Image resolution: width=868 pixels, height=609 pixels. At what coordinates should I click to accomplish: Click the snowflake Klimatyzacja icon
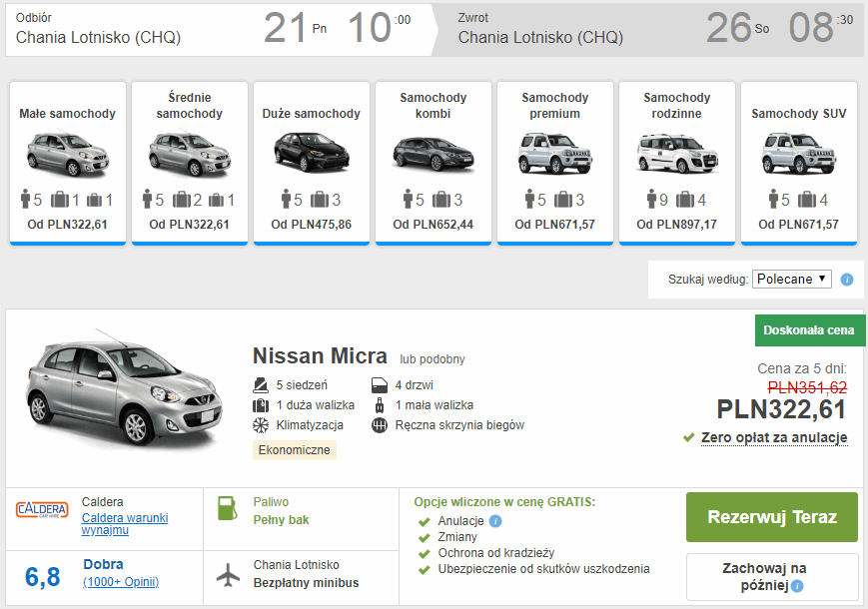(x=261, y=425)
